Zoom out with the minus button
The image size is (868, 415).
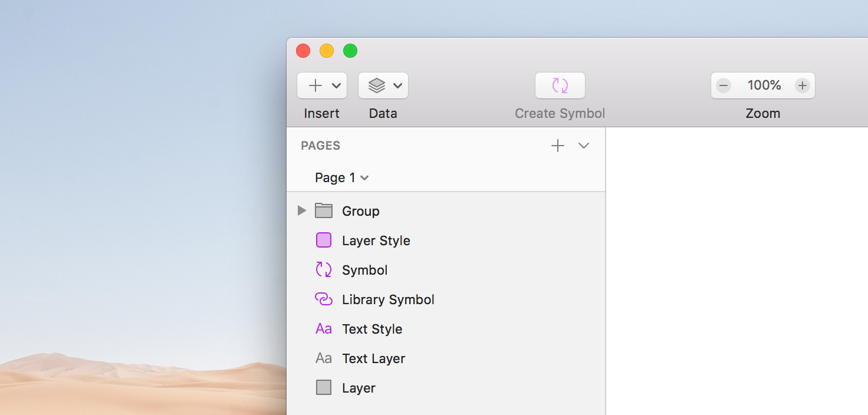click(724, 85)
